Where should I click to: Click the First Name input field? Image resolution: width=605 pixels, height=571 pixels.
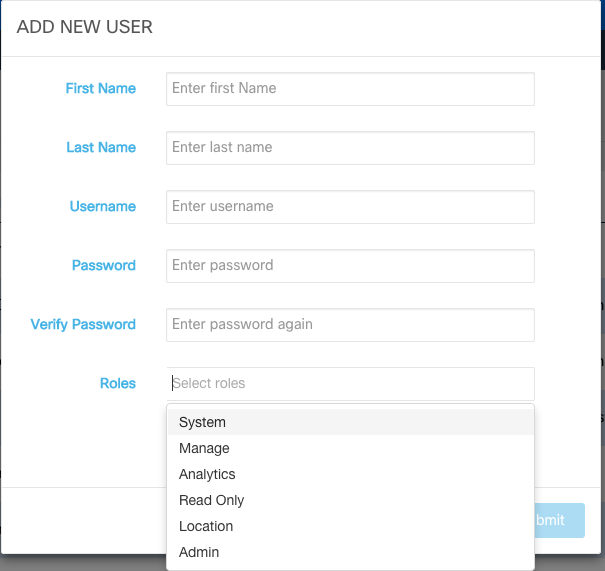350,88
